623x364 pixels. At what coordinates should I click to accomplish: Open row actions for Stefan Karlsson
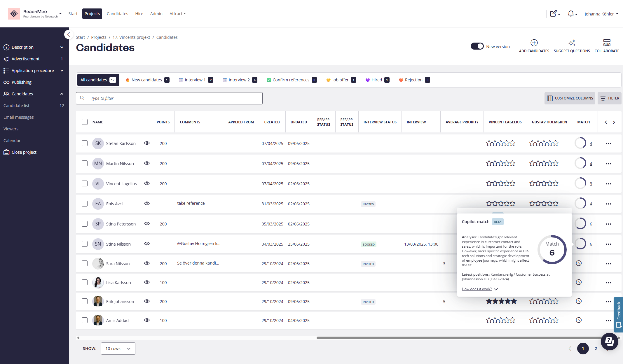pyautogui.click(x=608, y=143)
